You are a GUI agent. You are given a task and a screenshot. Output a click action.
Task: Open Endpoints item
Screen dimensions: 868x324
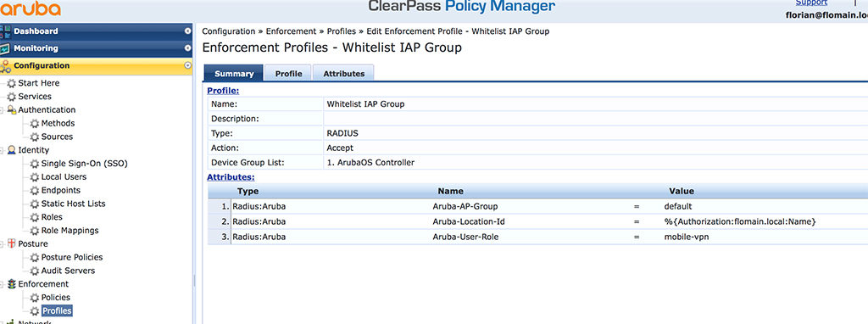(61, 191)
